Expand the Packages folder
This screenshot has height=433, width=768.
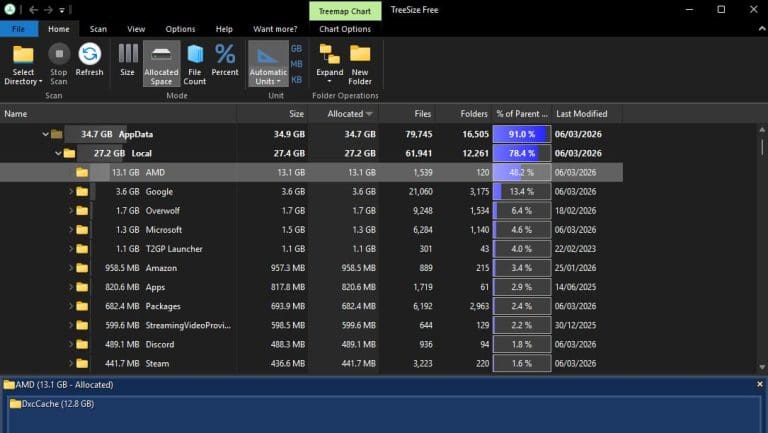(71, 306)
